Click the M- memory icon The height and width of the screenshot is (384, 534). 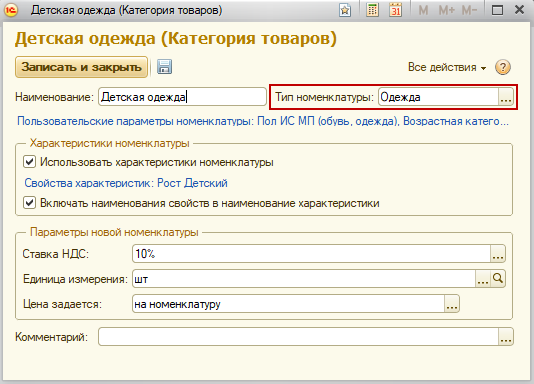tap(469, 10)
